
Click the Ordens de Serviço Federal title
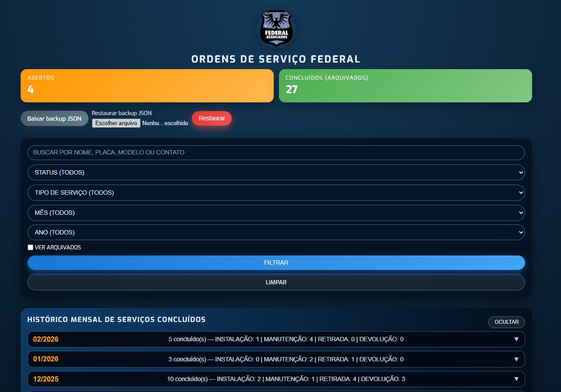[x=276, y=59]
